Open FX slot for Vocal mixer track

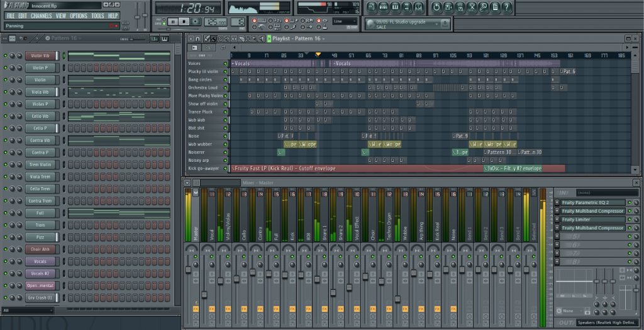212,309
